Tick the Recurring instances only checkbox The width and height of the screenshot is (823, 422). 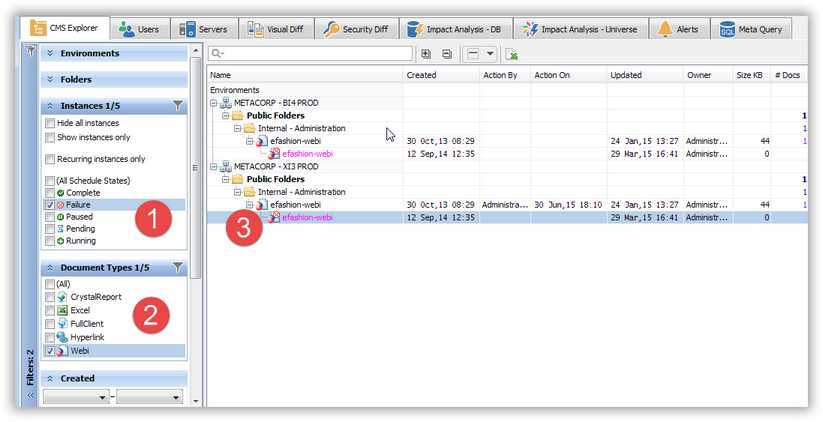point(50,159)
